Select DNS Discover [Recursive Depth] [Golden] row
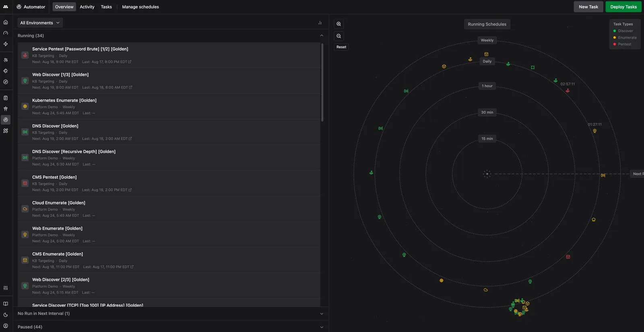The image size is (644, 332). pyautogui.click(x=169, y=158)
